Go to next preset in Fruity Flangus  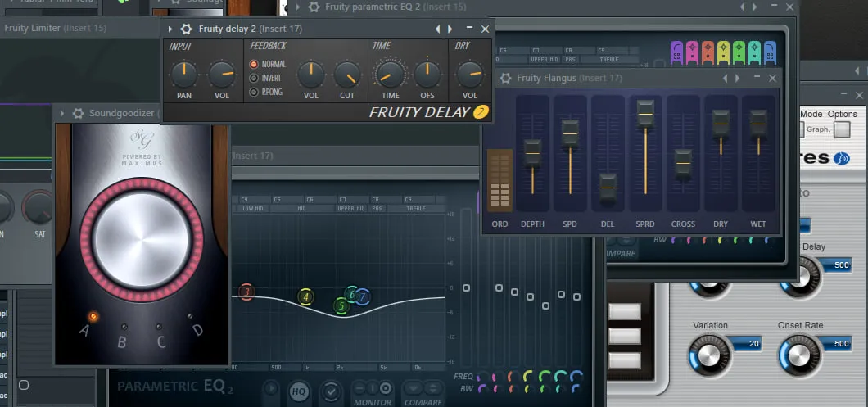737,78
